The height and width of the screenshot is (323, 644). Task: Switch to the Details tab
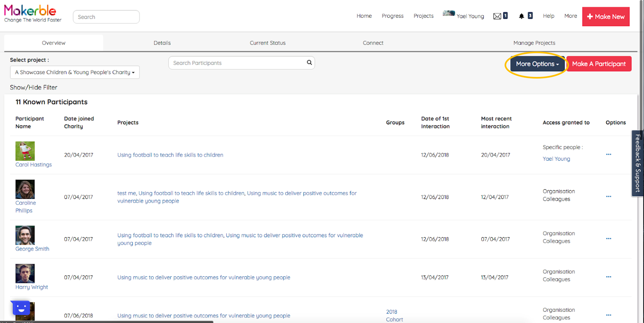tap(162, 43)
